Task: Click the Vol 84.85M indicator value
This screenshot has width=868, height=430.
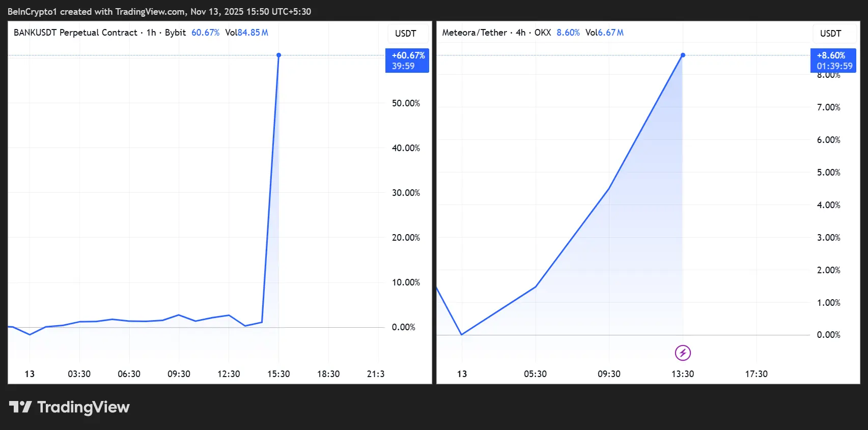Action: coord(247,33)
